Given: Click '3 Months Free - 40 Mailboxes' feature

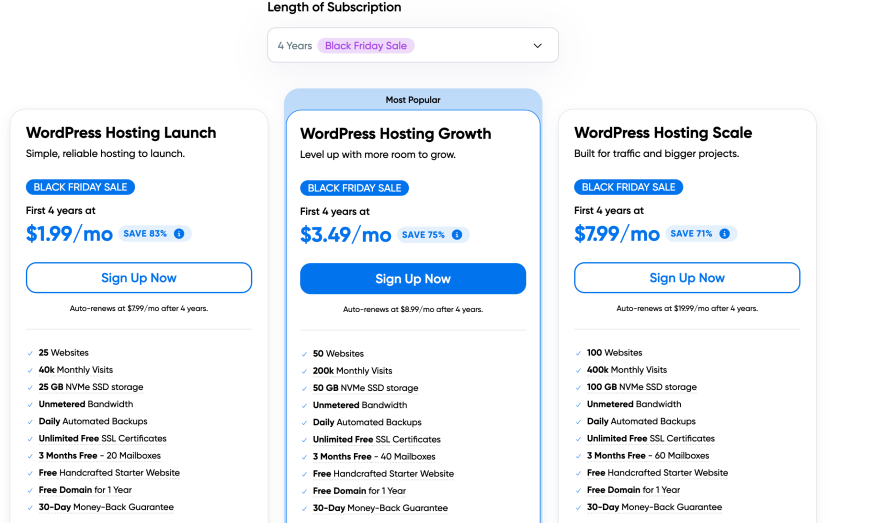Looking at the screenshot, I should [x=374, y=456].
